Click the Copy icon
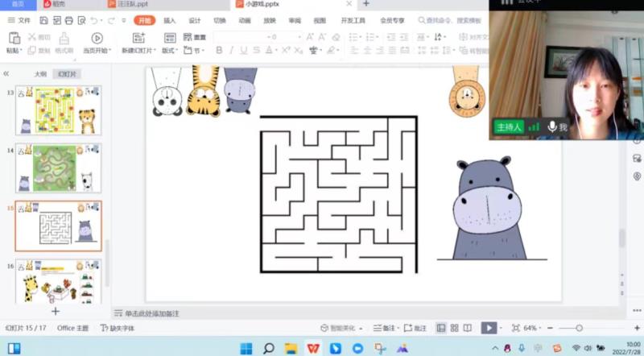644x356 pixels. pyautogui.click(x=31, y=50)
